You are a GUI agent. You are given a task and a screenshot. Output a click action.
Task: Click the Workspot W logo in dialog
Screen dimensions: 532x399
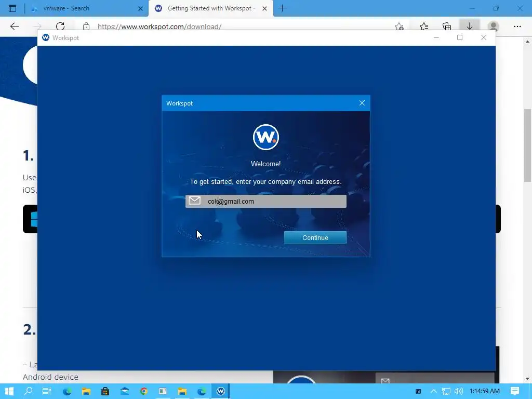click(x=265, y=137)
